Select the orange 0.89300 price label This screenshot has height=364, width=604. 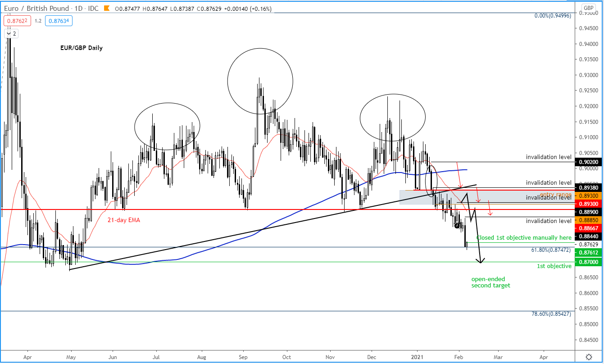588,196
